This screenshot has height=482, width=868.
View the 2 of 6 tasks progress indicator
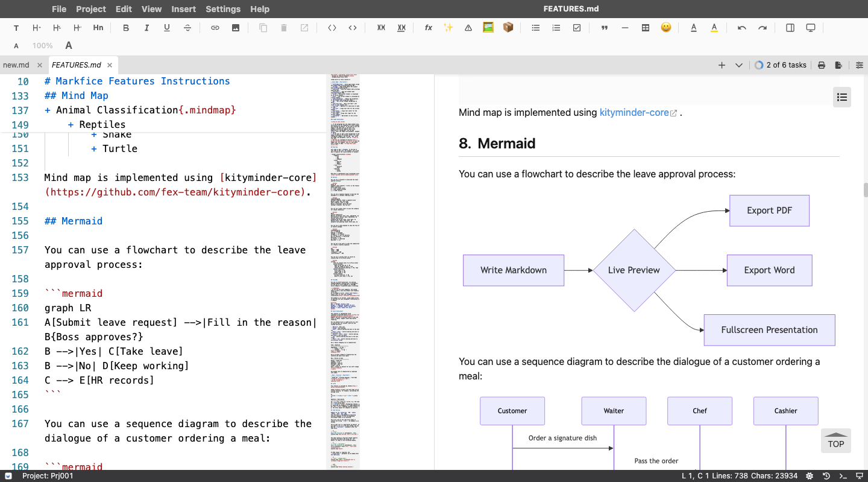pyautogui.click(x=781, y=65)
